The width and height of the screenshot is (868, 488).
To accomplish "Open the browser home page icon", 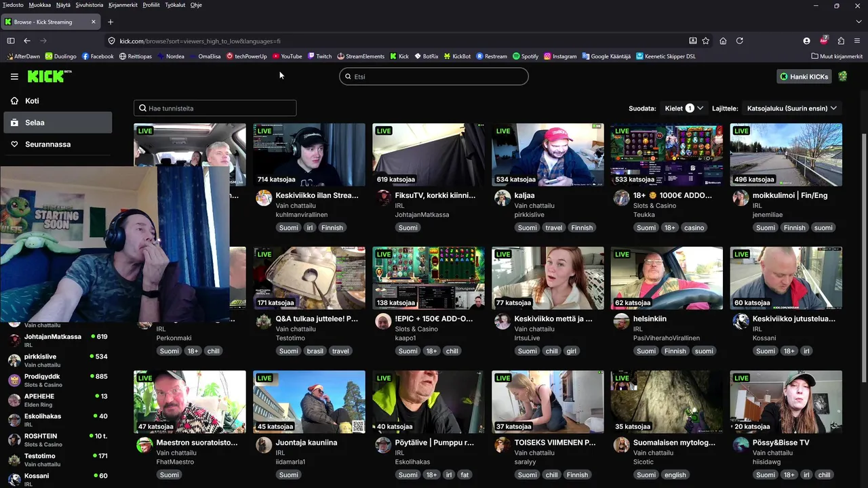I will tap(723, 41).
